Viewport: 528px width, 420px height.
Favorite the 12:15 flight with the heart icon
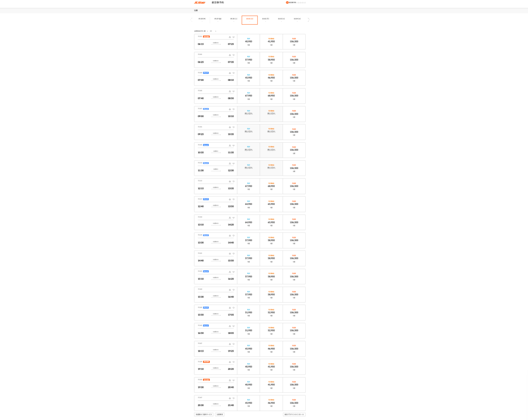pyautogui.click(x=233, y=181)
